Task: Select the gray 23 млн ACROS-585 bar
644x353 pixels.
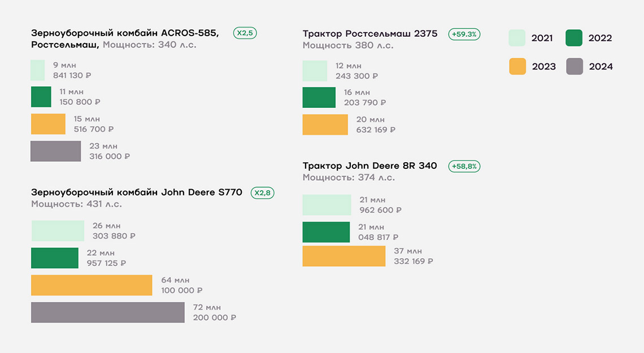Action: click(55, 151)
